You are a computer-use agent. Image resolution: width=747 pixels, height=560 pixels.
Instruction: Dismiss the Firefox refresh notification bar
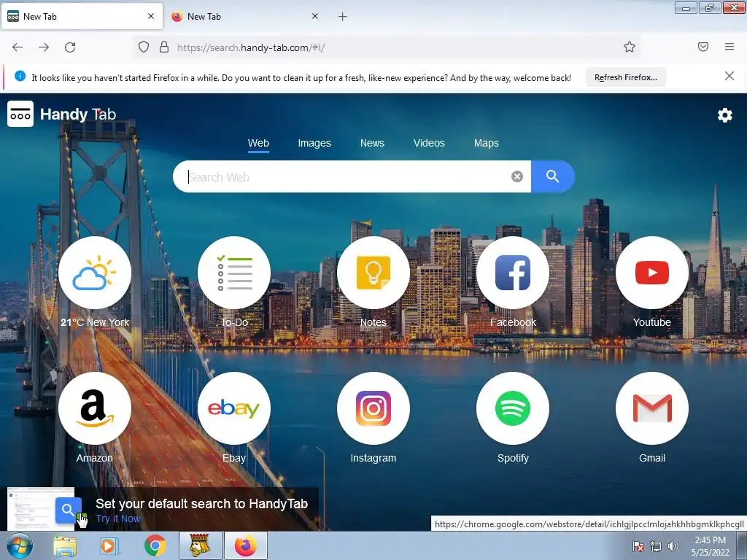coord(729,76)
